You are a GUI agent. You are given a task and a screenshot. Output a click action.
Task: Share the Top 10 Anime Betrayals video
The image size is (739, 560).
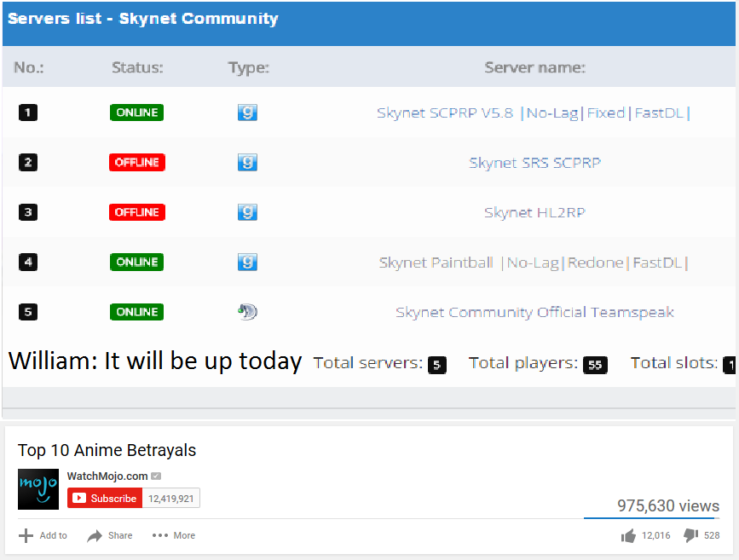(x=110, y=535)
